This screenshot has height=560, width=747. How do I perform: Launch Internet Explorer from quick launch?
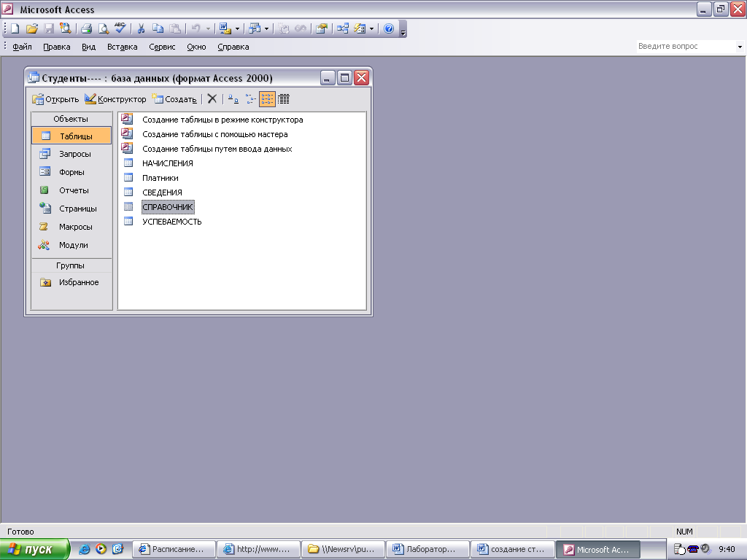[85, 549]
